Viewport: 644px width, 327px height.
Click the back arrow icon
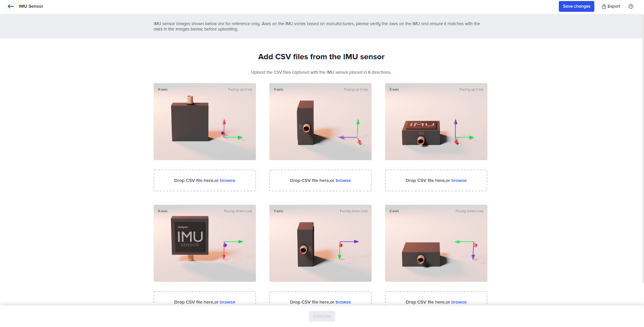(x=11, y=6)
